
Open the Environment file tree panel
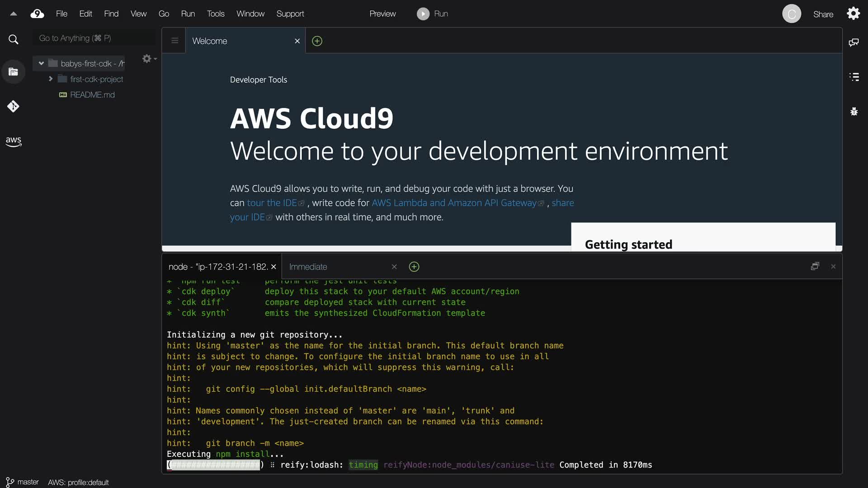pos(14,72)
